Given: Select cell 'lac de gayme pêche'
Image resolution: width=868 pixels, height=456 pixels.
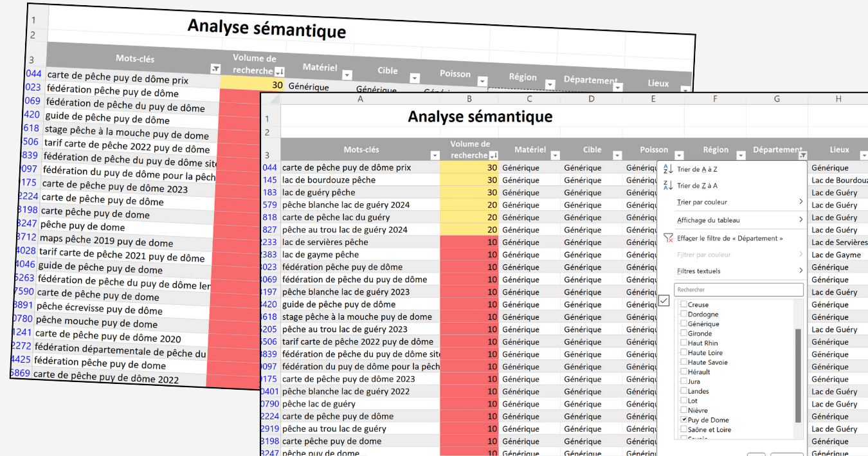Looking at the screenshot, I should tap(360, 255).
